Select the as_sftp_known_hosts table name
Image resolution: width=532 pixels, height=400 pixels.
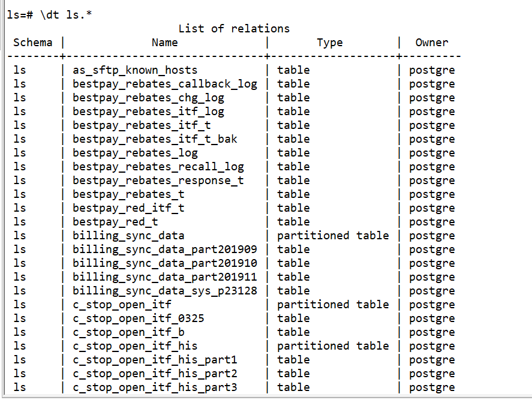tap(135, 70)
